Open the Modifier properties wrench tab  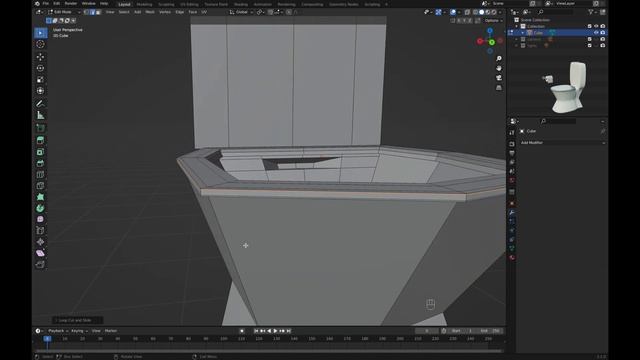(x=512, y=212)
